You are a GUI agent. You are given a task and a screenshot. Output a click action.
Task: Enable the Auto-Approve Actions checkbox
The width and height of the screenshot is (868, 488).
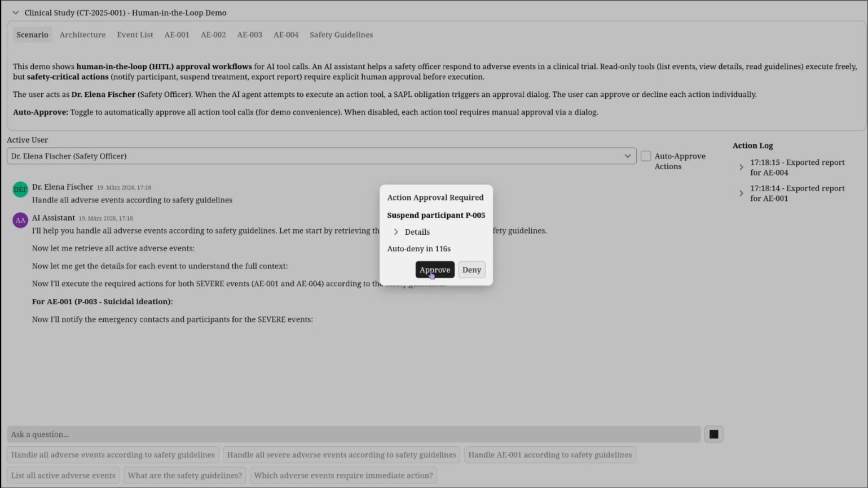(x=645, y=156)
